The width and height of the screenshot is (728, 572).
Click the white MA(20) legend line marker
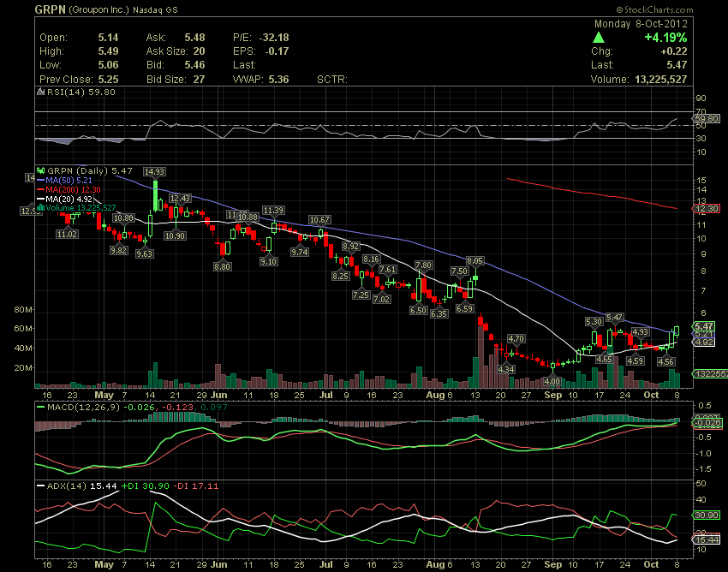[40, 199]
